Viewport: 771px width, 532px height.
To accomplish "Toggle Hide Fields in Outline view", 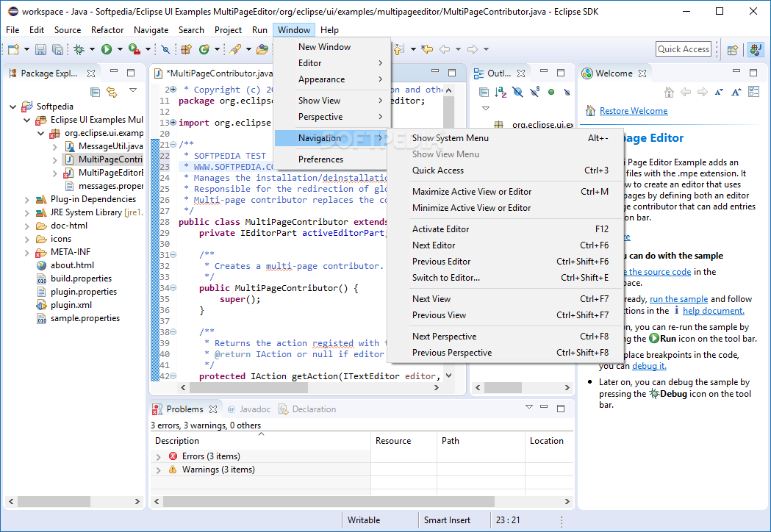I will click(x=517, y=92).
